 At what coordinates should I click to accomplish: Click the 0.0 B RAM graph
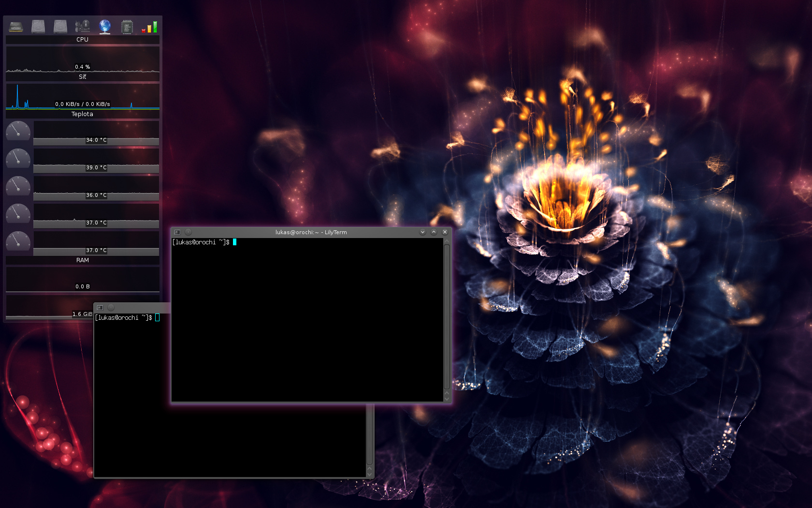tap(83, 279)
